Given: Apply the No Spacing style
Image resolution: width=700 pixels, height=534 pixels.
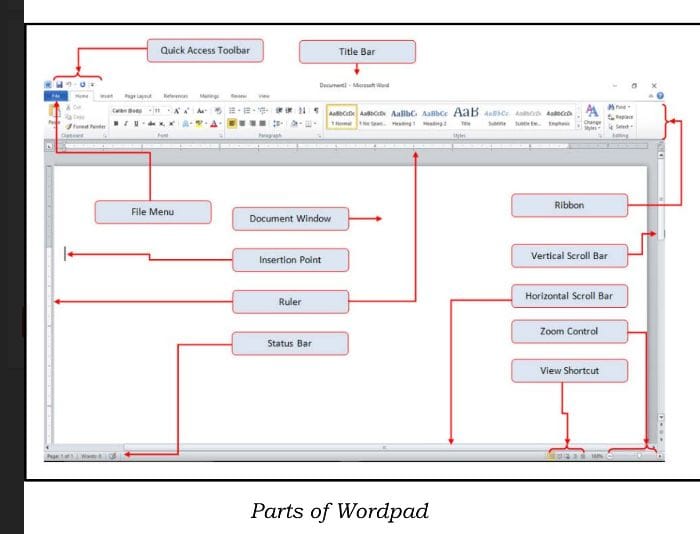Looking at the screenshot, I should point(373,117).
